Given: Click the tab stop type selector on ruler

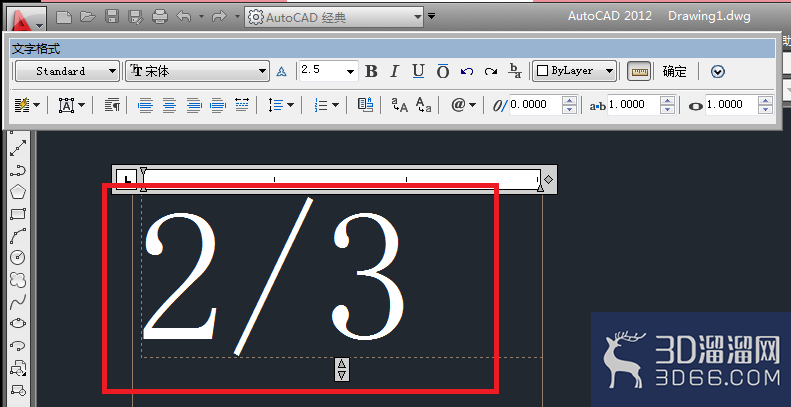Looking at the screenshot, I should (x=127, y=179).
